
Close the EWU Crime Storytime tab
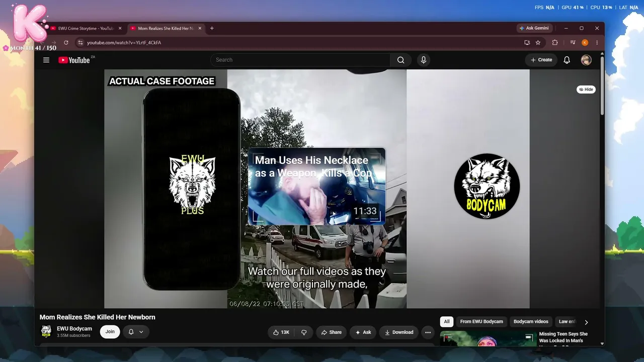(x=120, y=28)
